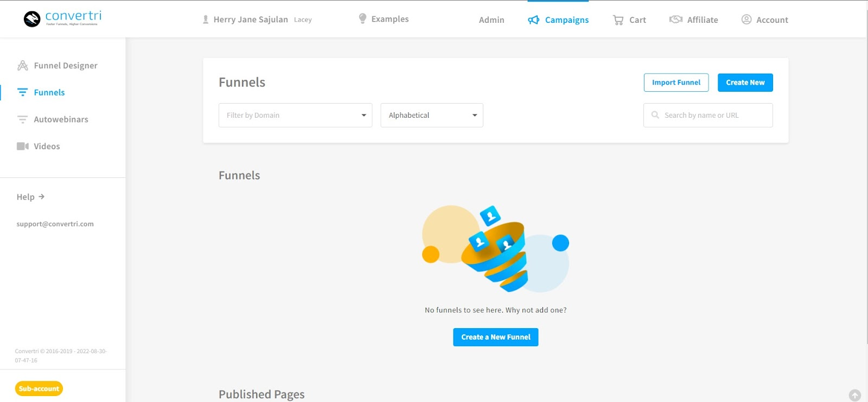868x402 pixels.
Task: Click the Account profile icon
Action: click(x=746, y=20)
